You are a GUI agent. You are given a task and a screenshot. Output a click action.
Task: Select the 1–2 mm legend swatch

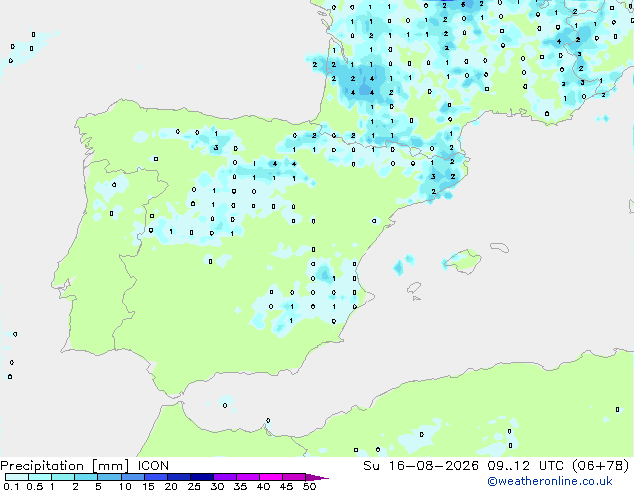63,477
